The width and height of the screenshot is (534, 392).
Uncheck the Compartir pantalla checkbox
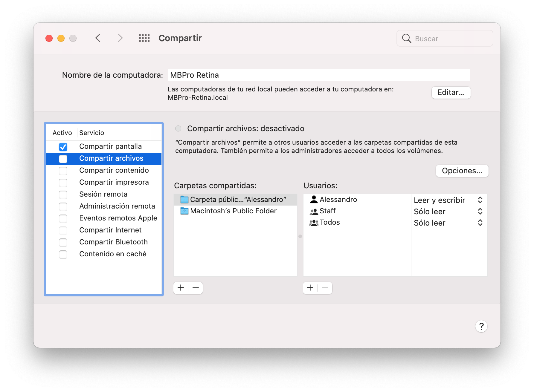click(63, 147)
